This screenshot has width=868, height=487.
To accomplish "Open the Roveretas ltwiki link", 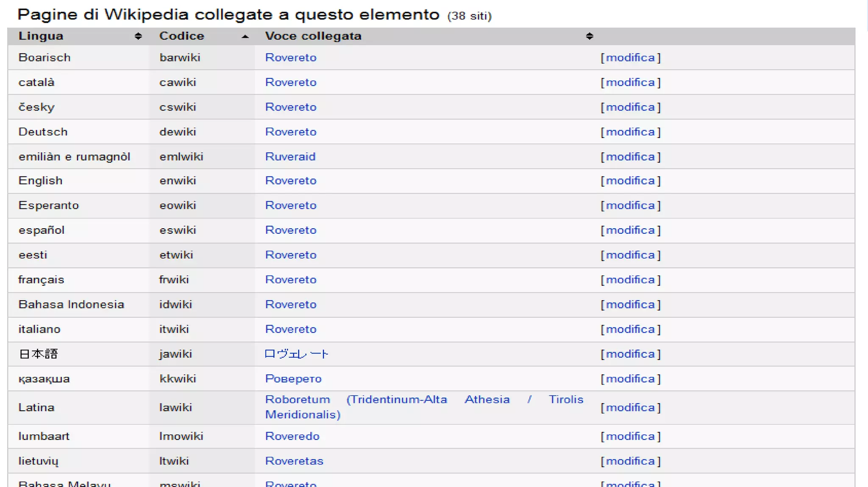I will 294,461.
